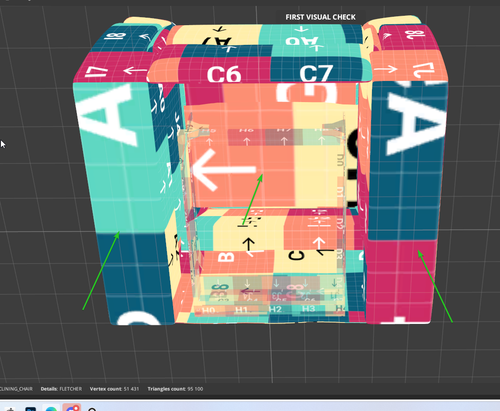
Task: Click the Vertex count 51 431 readout
Action: [114, 389]
